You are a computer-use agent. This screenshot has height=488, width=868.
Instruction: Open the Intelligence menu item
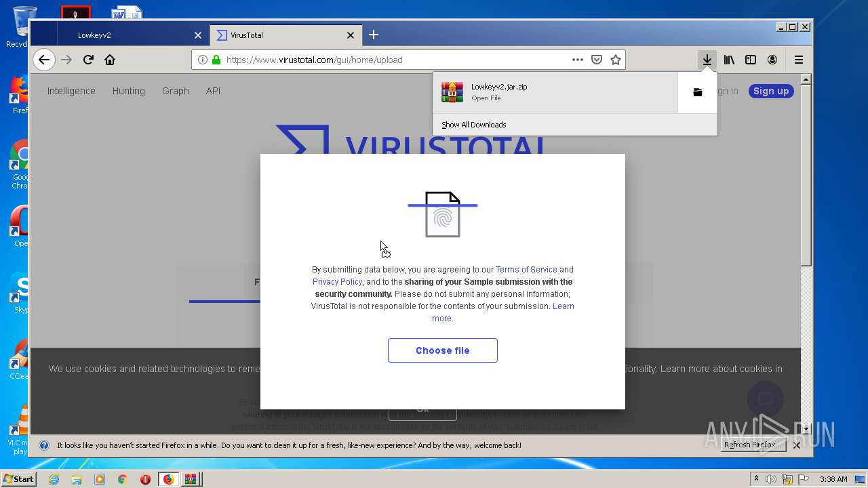point(71,91)
